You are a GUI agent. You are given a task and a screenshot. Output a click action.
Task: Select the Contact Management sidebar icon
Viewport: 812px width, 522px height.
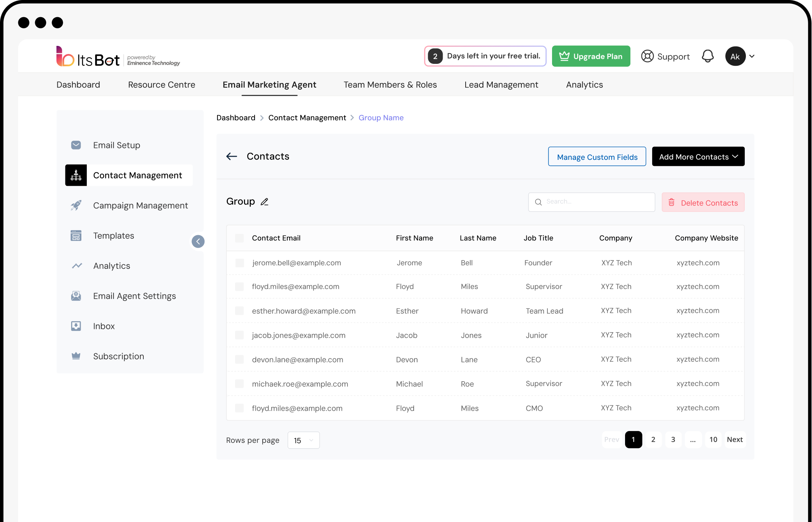(76, 175)
